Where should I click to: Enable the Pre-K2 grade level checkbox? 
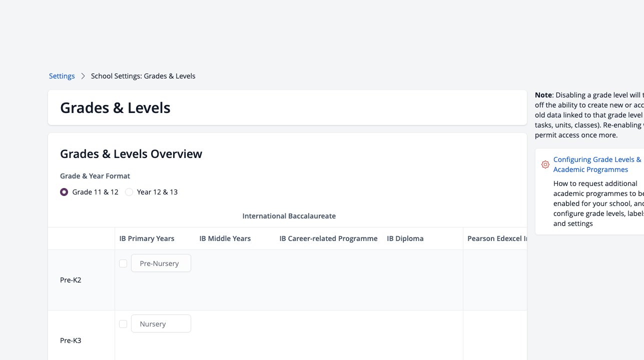pos(123,263)
